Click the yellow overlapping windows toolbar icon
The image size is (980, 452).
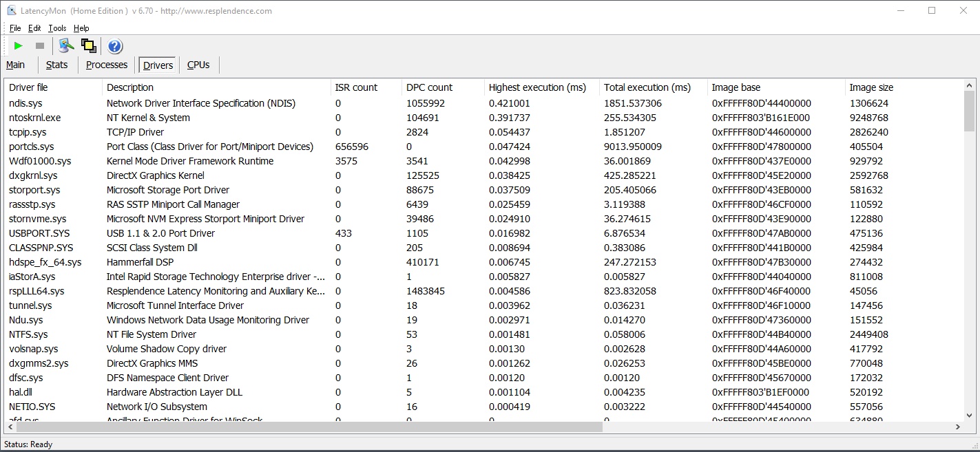88,46
